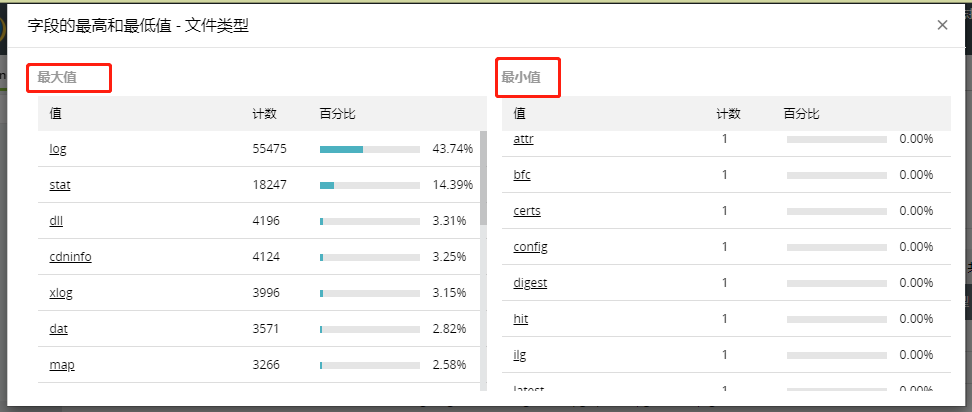Click the 百分比 header in min table
972x412 pixels.
pyautogui.click(x=801, y=114)
